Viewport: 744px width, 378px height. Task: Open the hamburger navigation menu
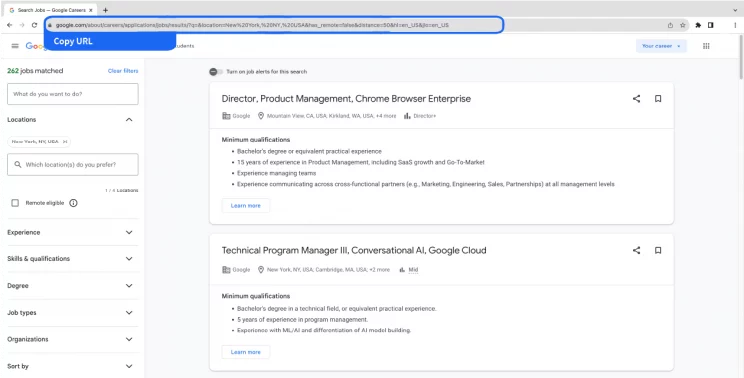15,46
